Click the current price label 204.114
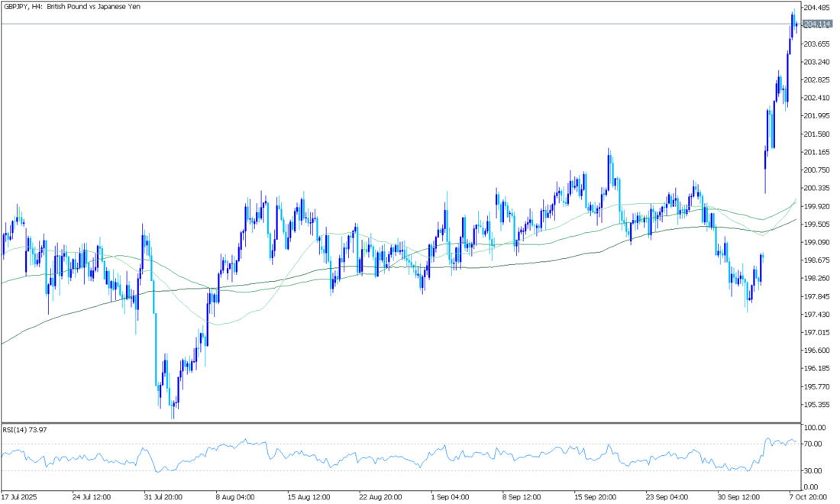The image size is (840, 504). 816,24
